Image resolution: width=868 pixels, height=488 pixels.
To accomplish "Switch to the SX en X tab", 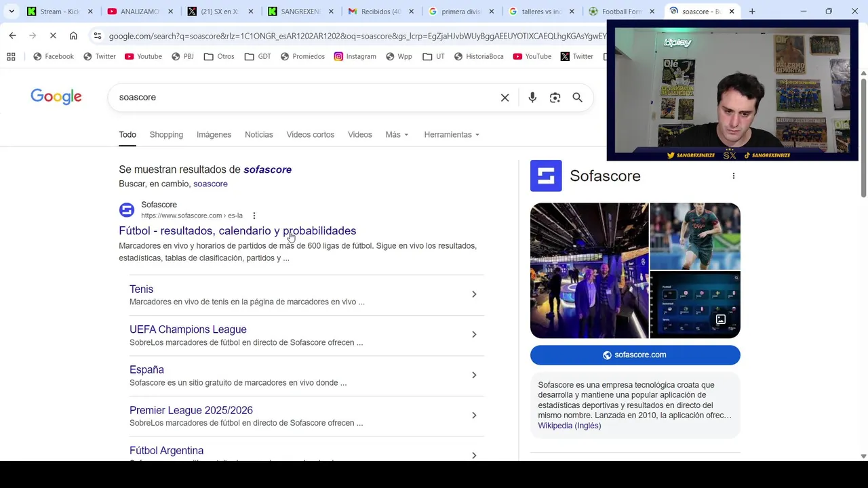I will (x=220, y=12).
